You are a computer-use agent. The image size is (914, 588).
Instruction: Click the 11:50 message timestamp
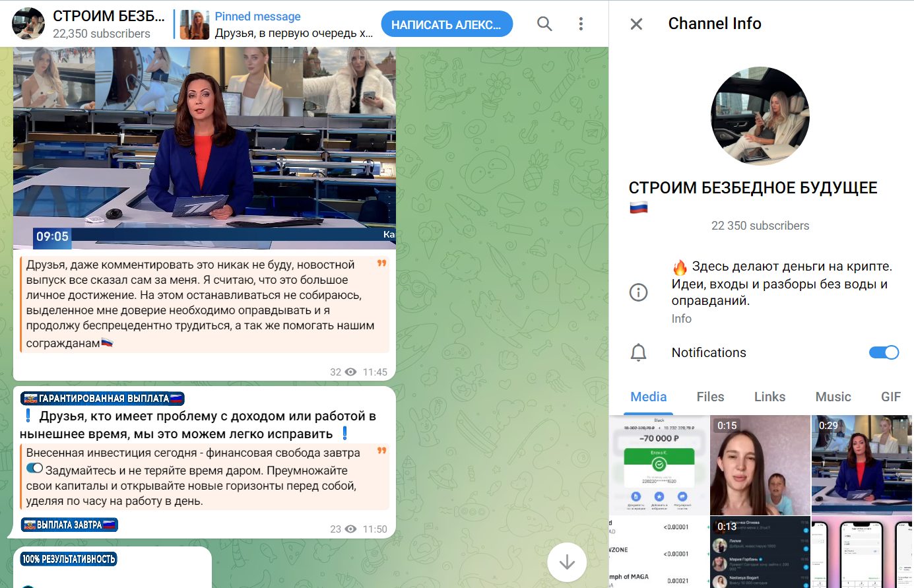375,529
